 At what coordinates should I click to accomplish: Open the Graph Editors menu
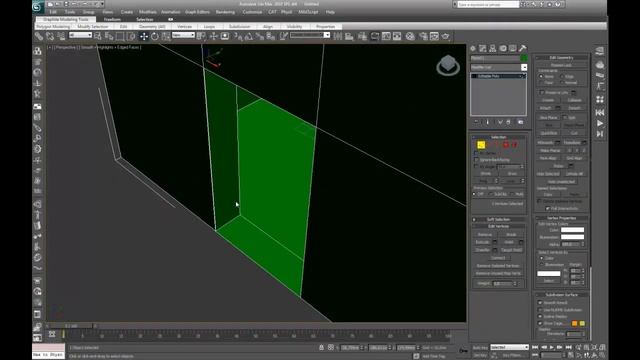[197, 12]
